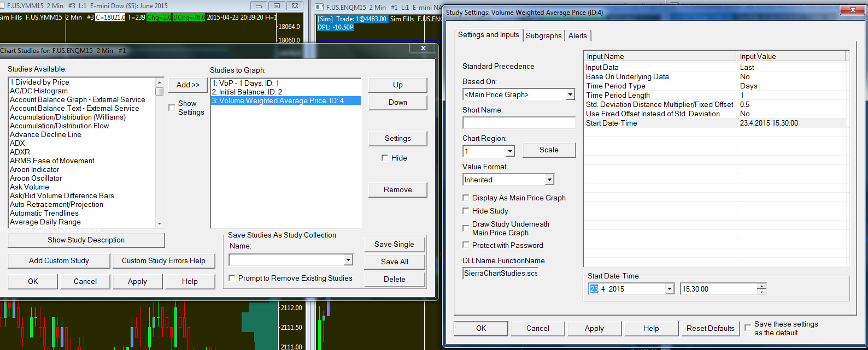The width and height of the screenshot is (868, 350).
Task: Switch to the Alerts tab
Action: pos(577,35)
